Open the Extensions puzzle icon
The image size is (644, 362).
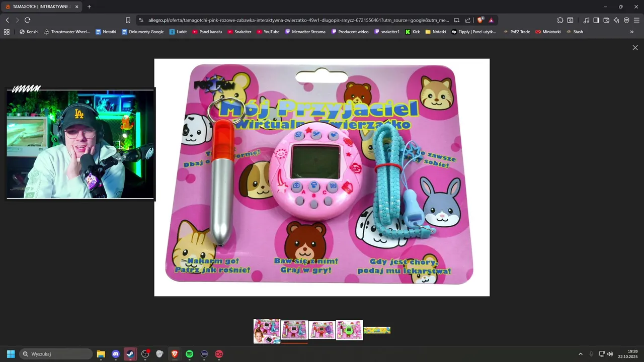(560, 20)
